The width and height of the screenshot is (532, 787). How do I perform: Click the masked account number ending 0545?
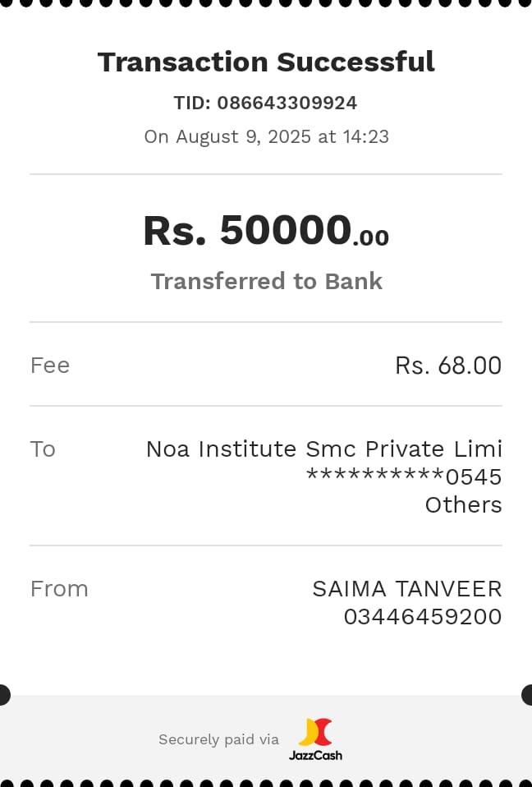pyautogui.click(x=403, y=476)
